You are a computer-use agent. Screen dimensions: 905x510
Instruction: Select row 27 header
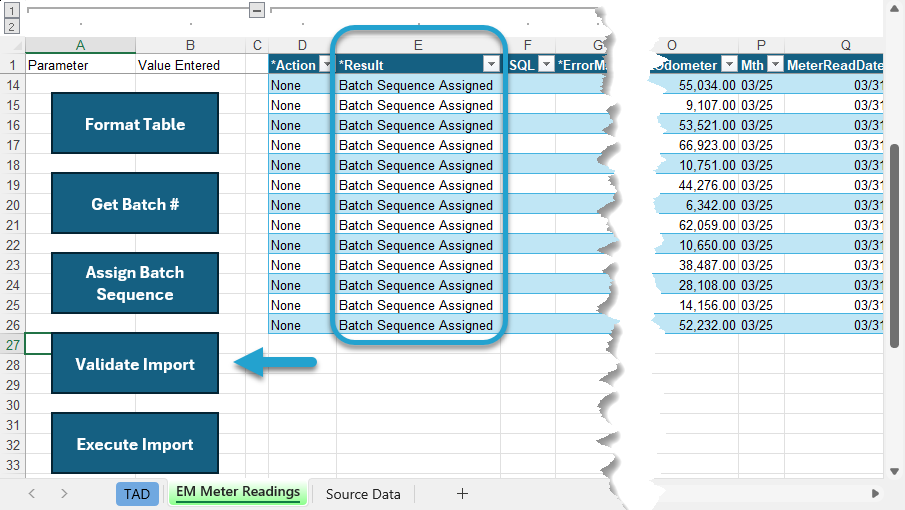click(x=13, y=345)
